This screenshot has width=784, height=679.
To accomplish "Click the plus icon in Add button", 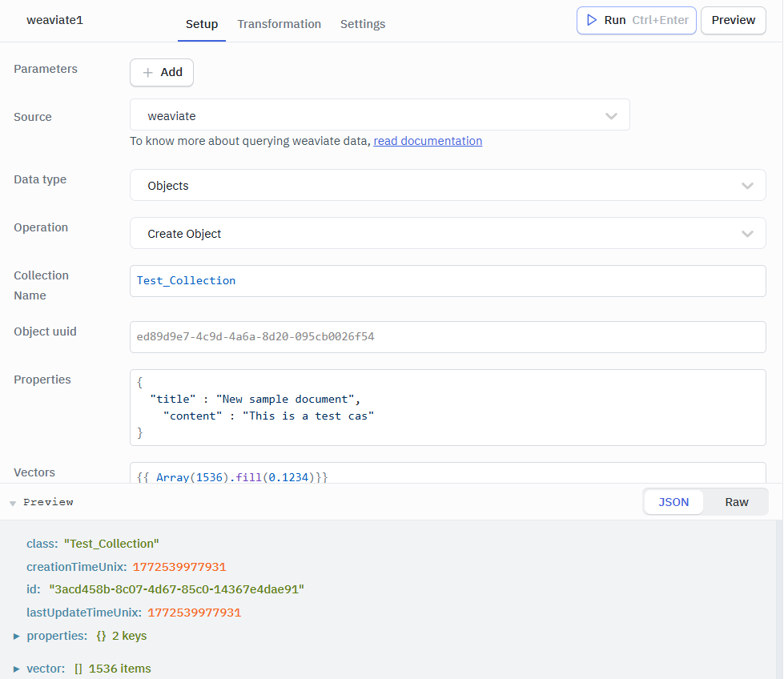I will [x=147, y=73].
